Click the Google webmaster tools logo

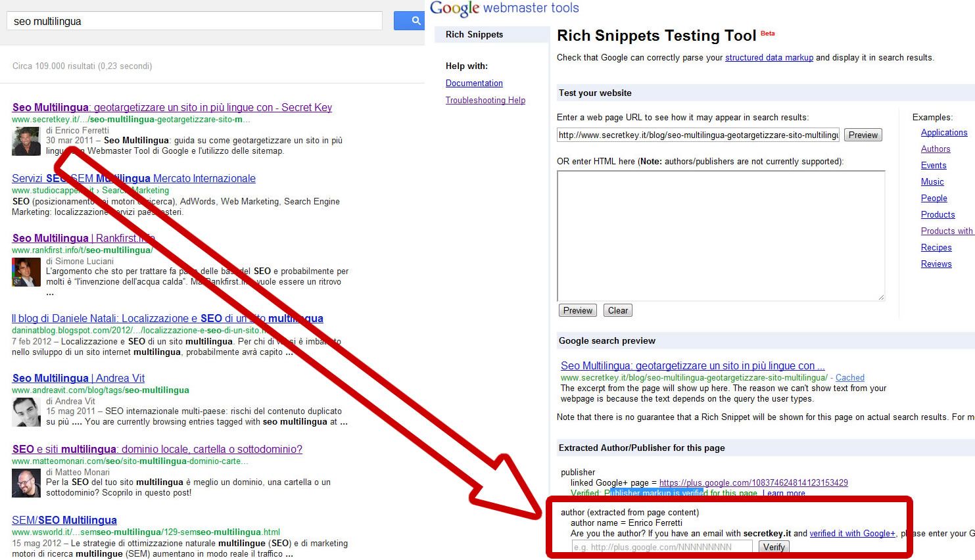pyautogui.click(x=504, y=9)
